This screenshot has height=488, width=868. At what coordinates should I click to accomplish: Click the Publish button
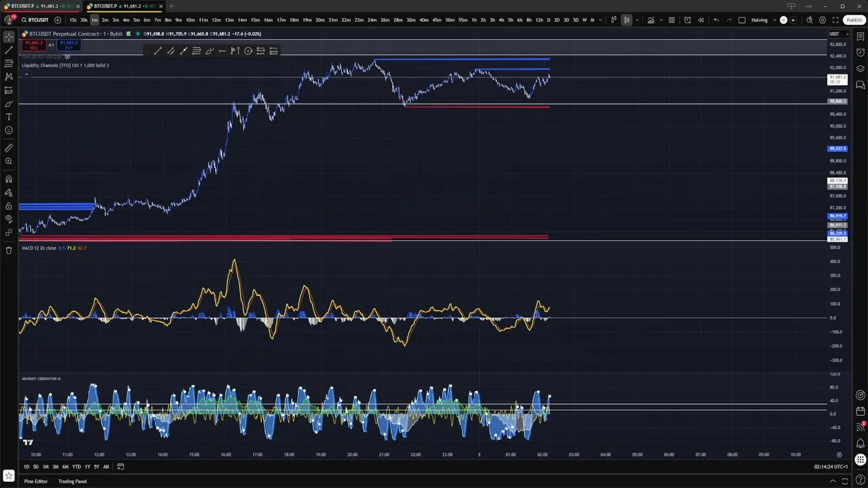coord(854,20)
